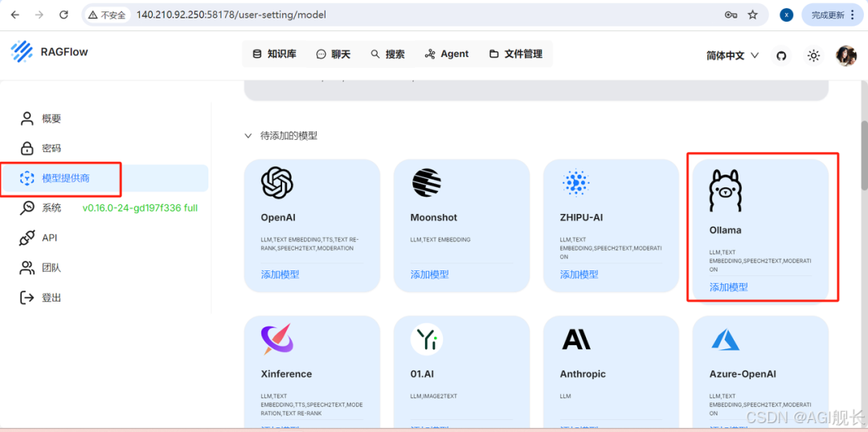Screen dimensions: 868x432
Task: Click 添加模型 under Moonshot
Action: [429, 274]
